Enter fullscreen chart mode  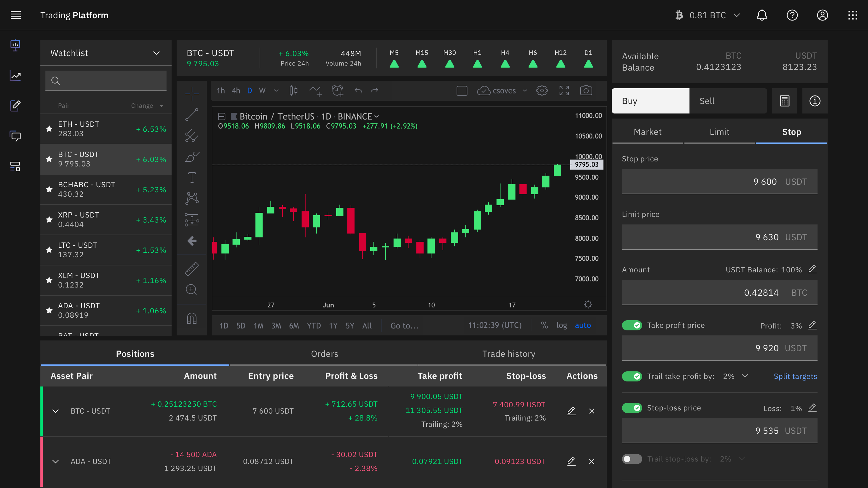[x=564, y=90]
